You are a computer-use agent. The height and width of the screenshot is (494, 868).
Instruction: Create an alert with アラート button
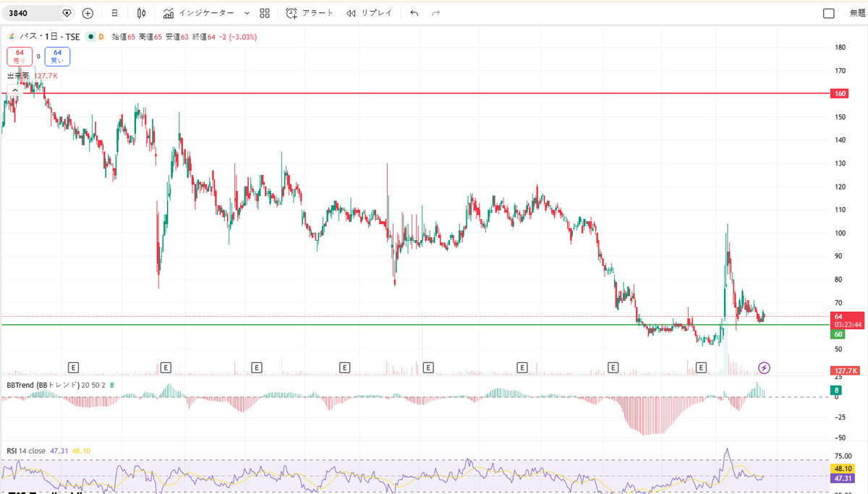point(310,13)
